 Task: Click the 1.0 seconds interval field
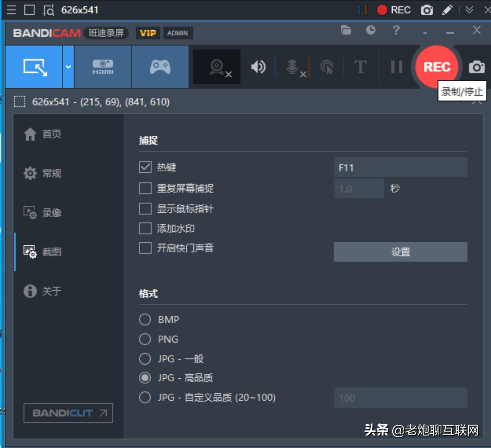tap(359, 189)
